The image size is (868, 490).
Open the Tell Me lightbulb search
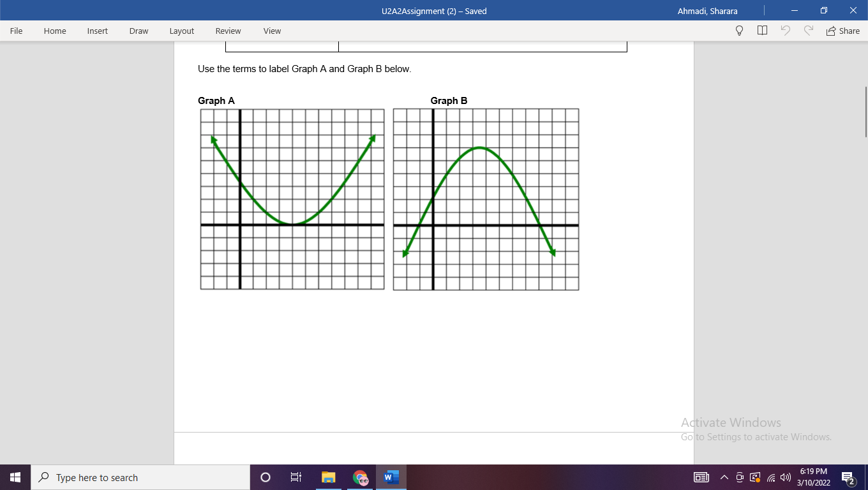(740, 31)
